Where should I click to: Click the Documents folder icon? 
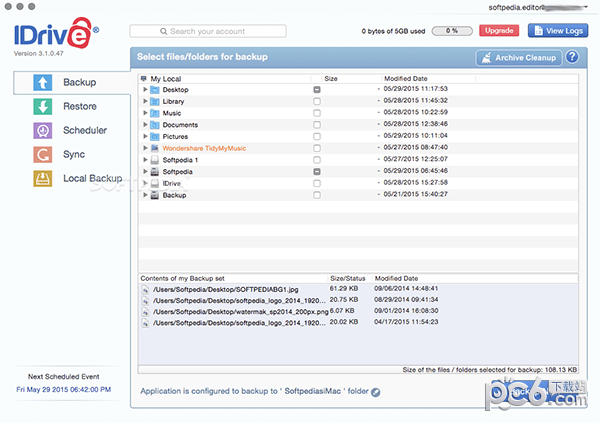tap(155, 125)
